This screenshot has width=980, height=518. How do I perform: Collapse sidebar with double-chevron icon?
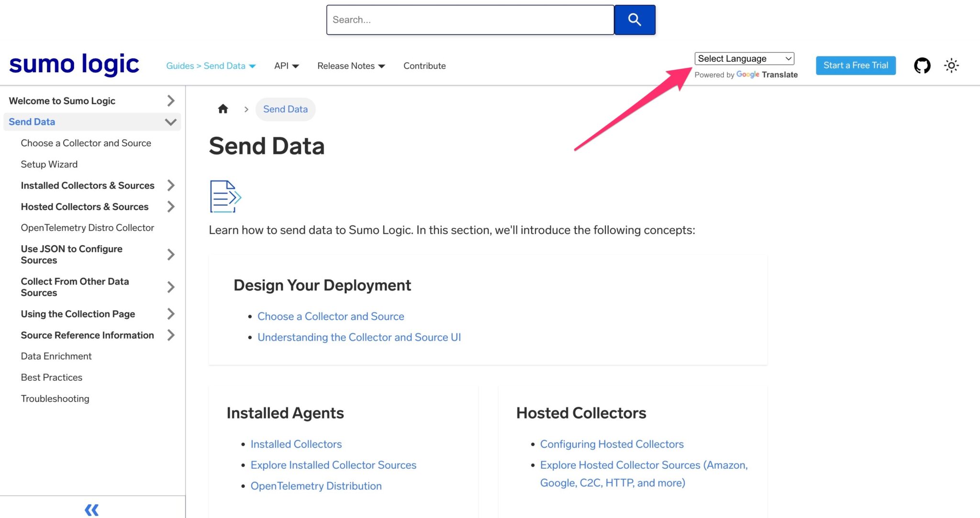click(x=92, y=509)
